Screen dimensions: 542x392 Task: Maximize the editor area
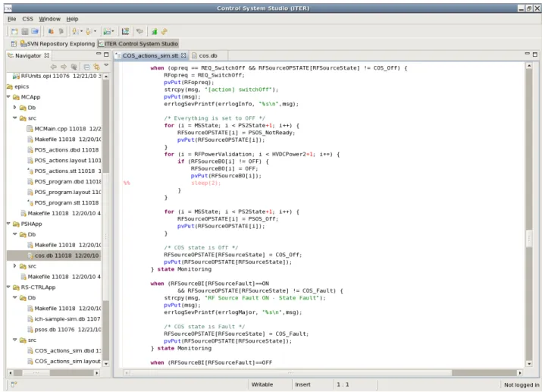tap(534, 55)
